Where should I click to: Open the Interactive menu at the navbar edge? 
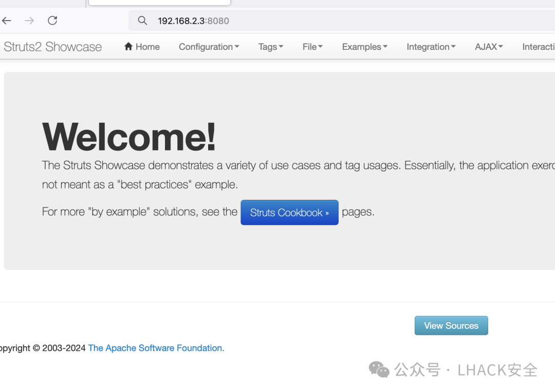pos(539,47)
